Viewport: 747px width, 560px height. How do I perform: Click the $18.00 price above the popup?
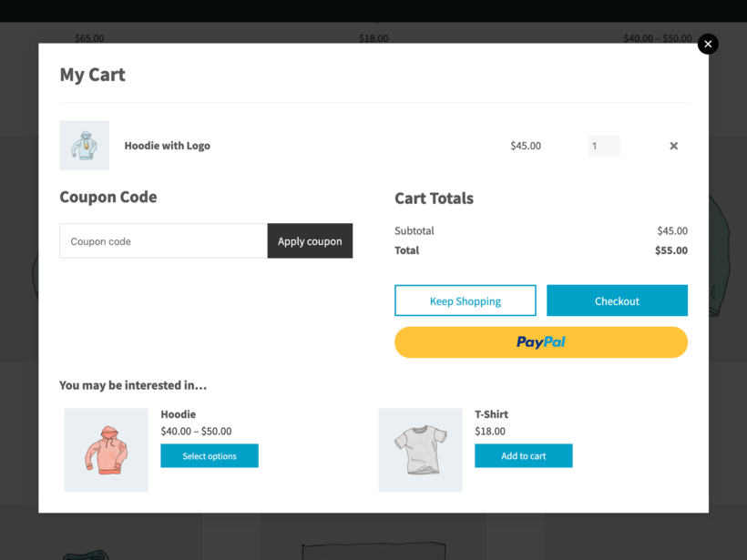click(x=373, y=37)
